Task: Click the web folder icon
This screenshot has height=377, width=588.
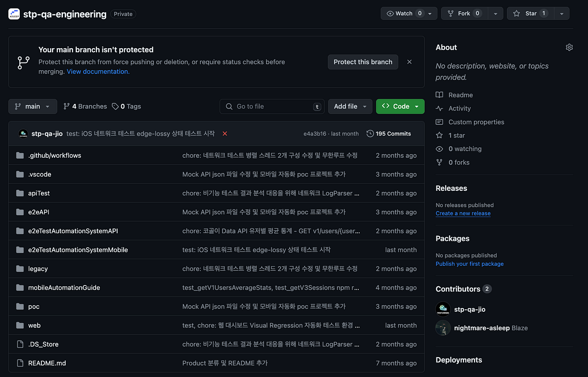Action: 20,325
